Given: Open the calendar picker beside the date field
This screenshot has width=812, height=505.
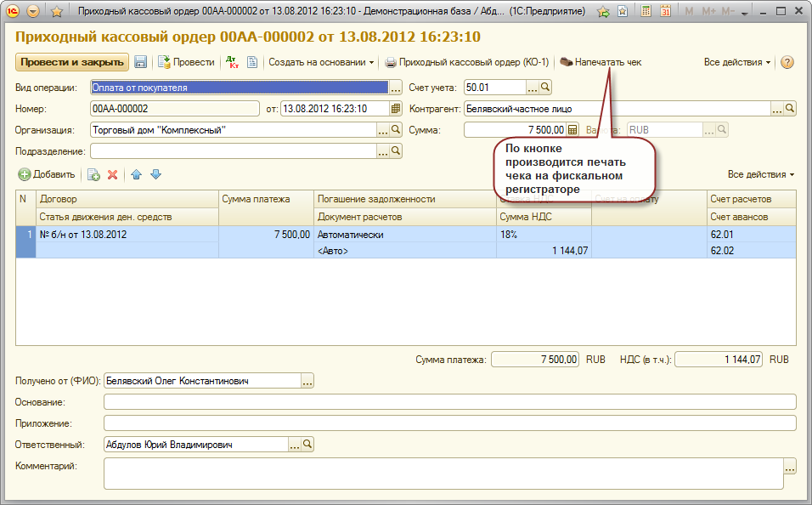Looking at the screenshot, I should click(x=396, y=109).
